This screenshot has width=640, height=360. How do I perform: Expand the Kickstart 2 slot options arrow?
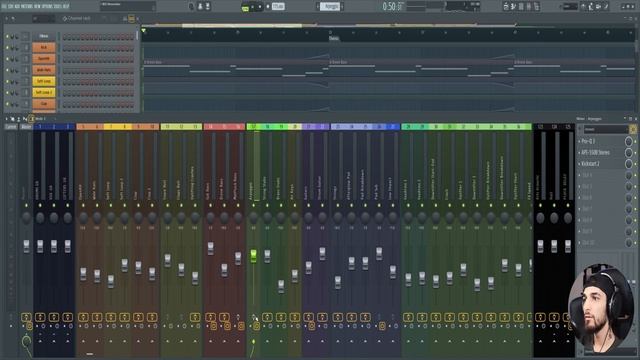[579, 164]
